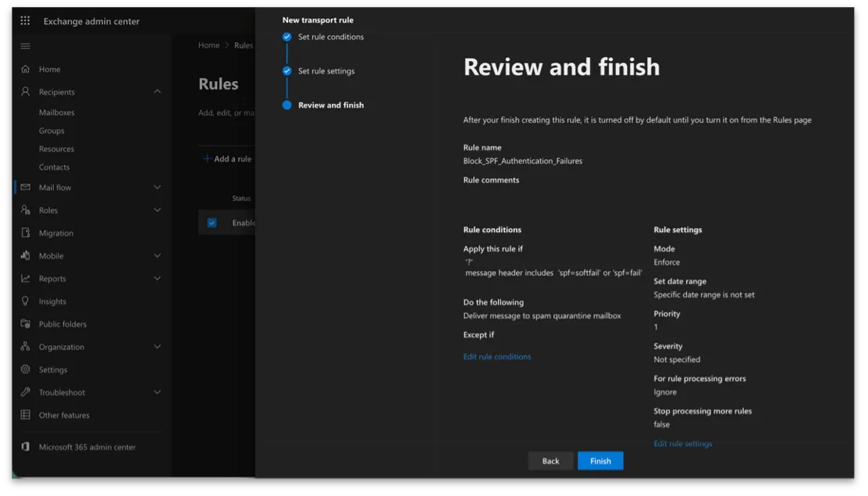Image resolution: width=868 pixels, height=496 pixels.
Task: Click 'Deliver message to spam quarantine mailbox' text
Action: (542, 316)
